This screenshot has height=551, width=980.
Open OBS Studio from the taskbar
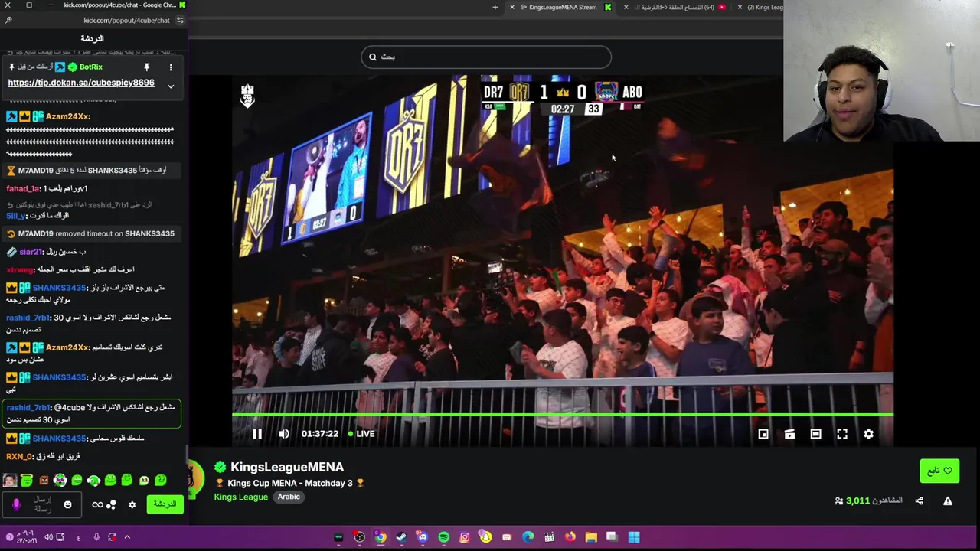click(359, 537)
